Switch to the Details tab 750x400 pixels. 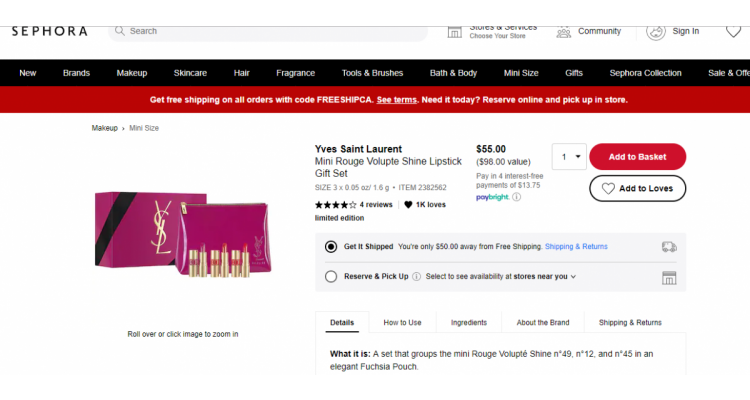pyautogui.click(x=342, y=322)
